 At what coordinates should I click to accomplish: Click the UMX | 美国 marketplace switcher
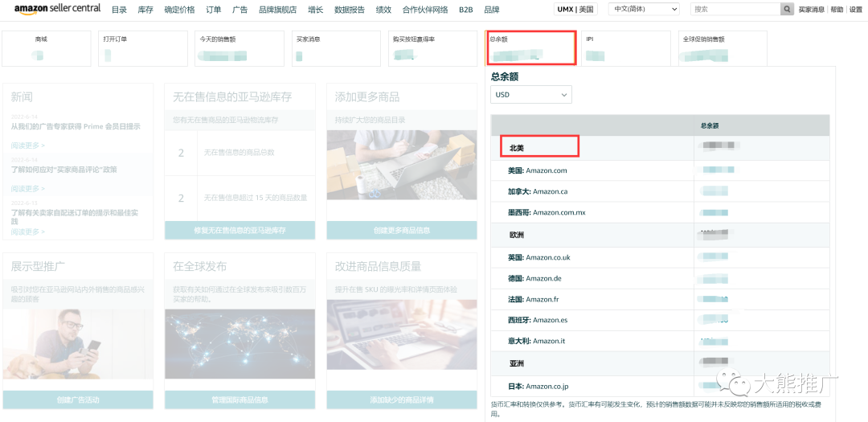[x=575, y=10]
